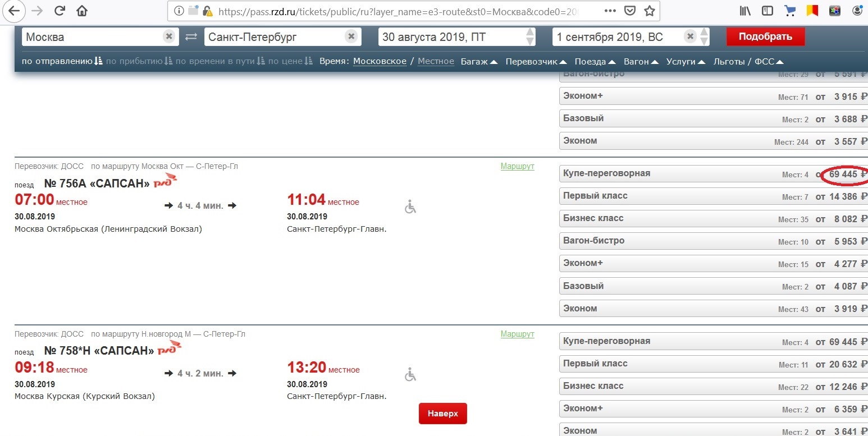Switch time display to Московское
Screen dimensions: 868x436
pyautogui.click(x=380, y=61)
